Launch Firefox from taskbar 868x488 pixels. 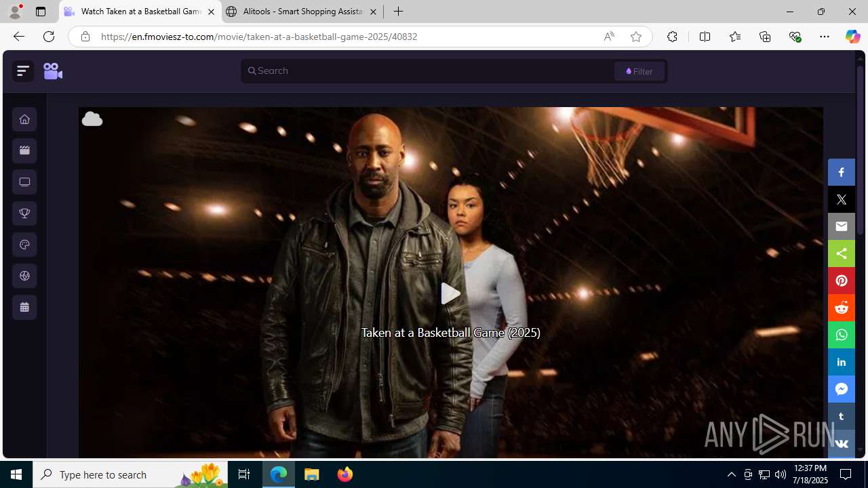point(345,474)
